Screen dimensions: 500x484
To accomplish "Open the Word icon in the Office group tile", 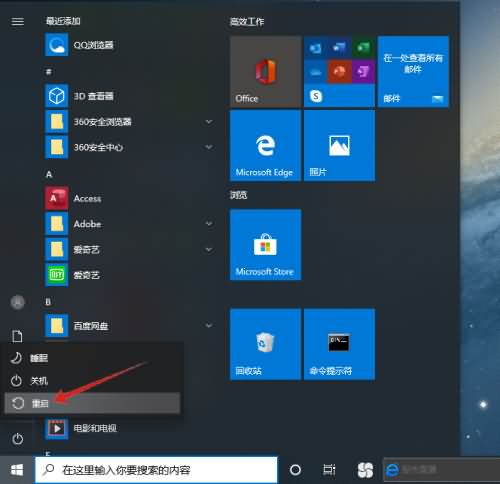I will click(339, 48).
